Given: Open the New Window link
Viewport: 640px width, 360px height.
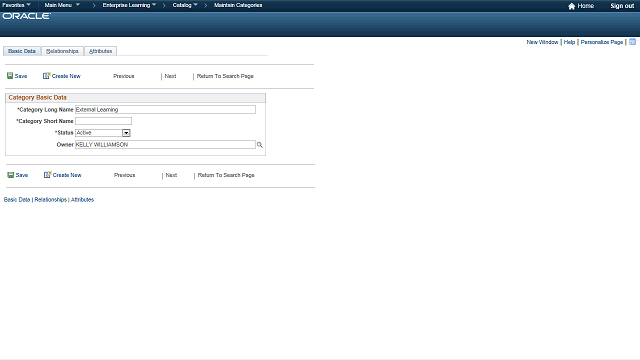Looking at the screenshot, I should [x=542, y=42].
